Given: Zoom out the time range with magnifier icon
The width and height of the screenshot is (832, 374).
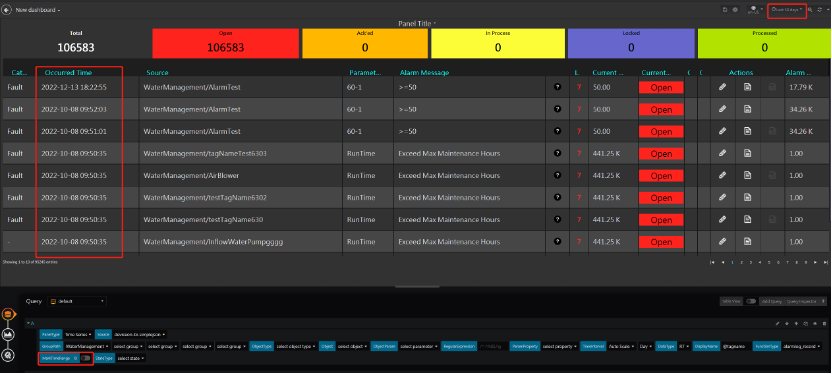Looking at the screenshot, I should click(810, 10).
